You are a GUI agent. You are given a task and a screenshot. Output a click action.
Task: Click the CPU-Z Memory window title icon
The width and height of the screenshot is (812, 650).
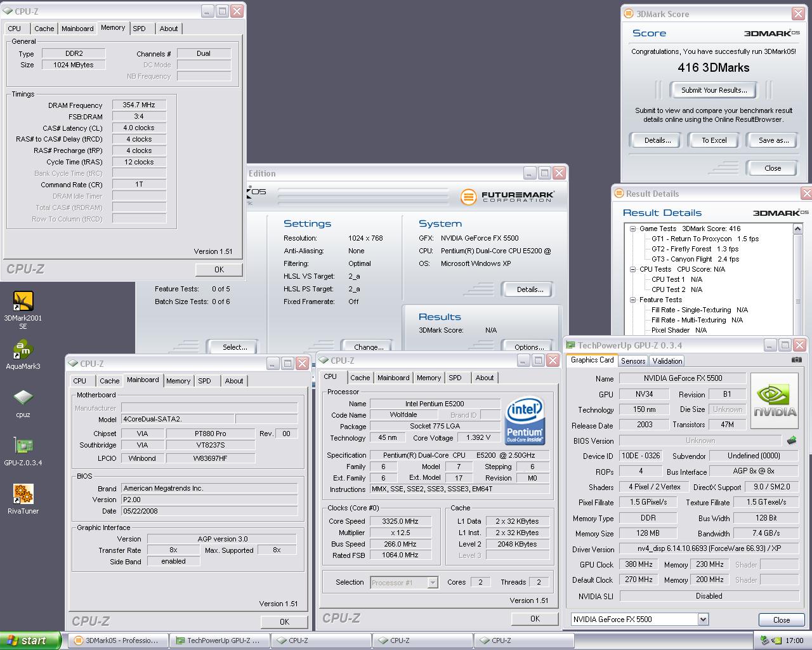[8, 11]
